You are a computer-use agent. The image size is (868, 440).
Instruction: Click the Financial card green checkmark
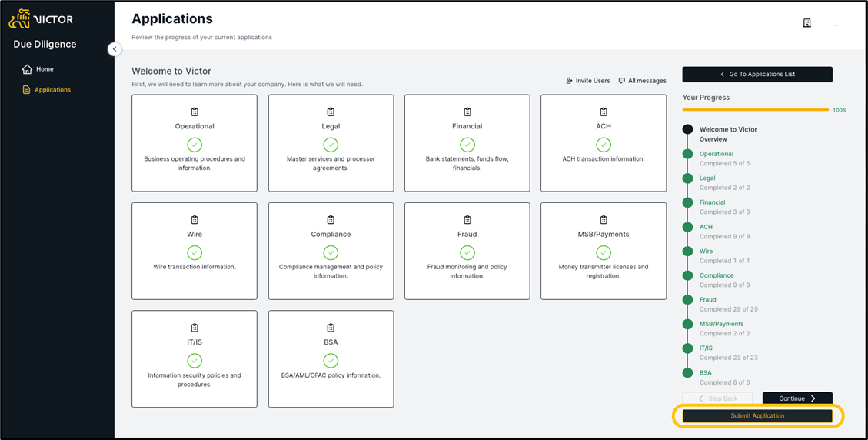pos(467,145)
